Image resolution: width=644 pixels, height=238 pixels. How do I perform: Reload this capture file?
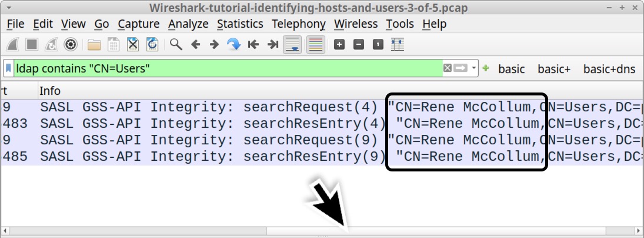152,44
